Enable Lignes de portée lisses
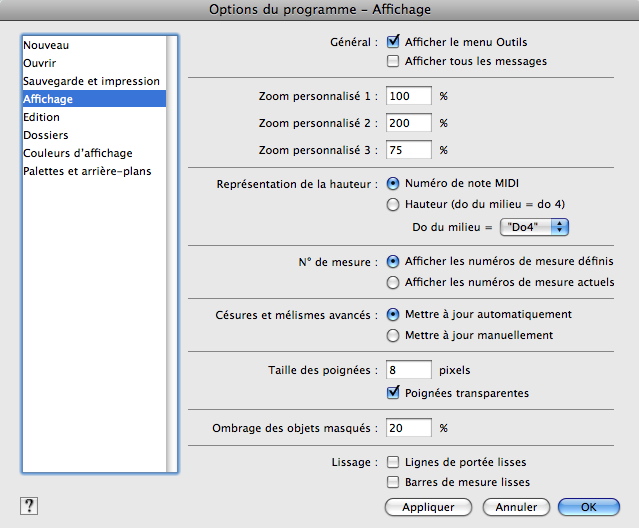 point(393,462)
